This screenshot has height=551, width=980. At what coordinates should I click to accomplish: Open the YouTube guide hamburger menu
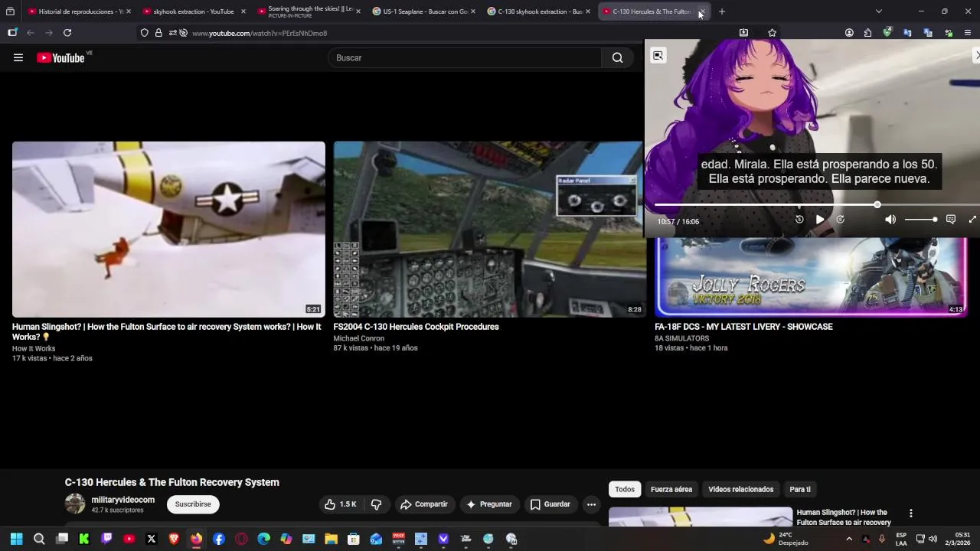click(18, 57)
